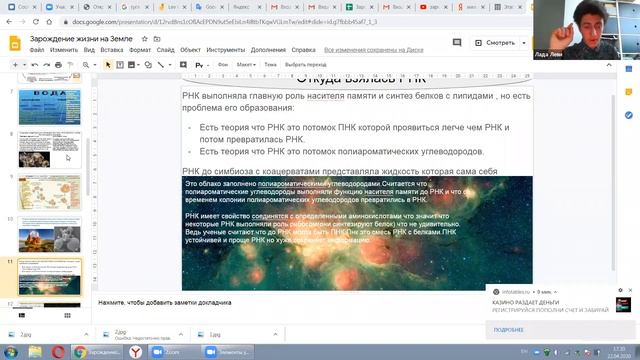Add a comment from the toolbar

(183, 65)
